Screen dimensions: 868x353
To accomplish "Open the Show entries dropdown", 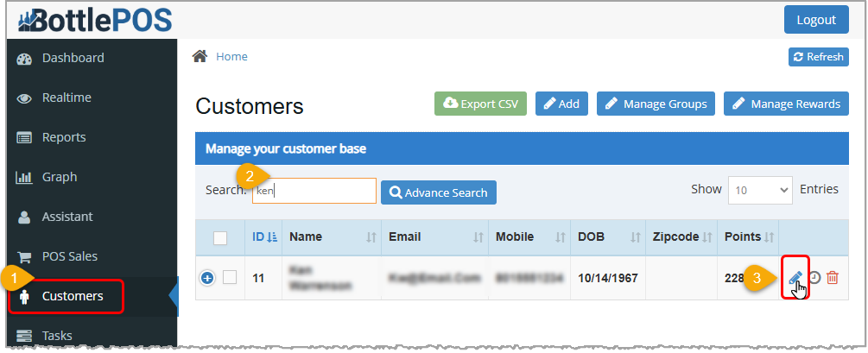I will 761,190.
